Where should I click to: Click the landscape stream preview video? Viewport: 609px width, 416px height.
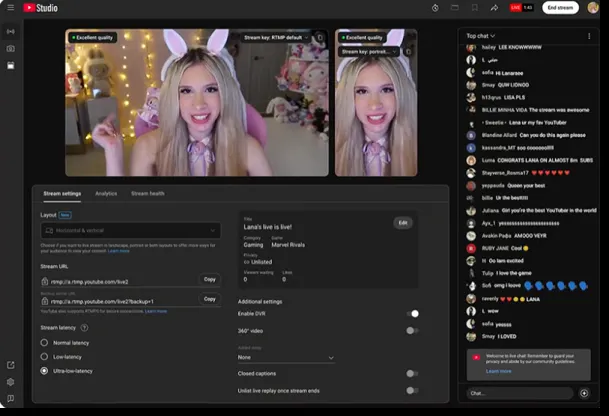197,103
